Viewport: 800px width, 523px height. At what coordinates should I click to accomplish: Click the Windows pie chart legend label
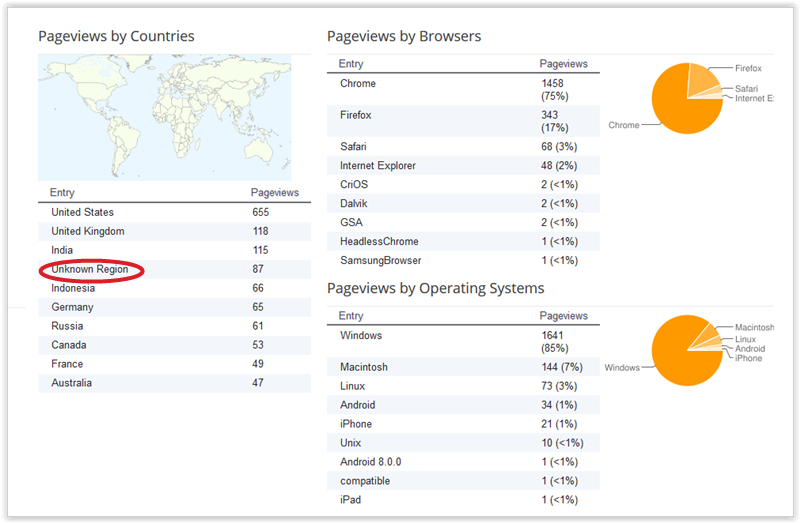(x=622, y=367)
